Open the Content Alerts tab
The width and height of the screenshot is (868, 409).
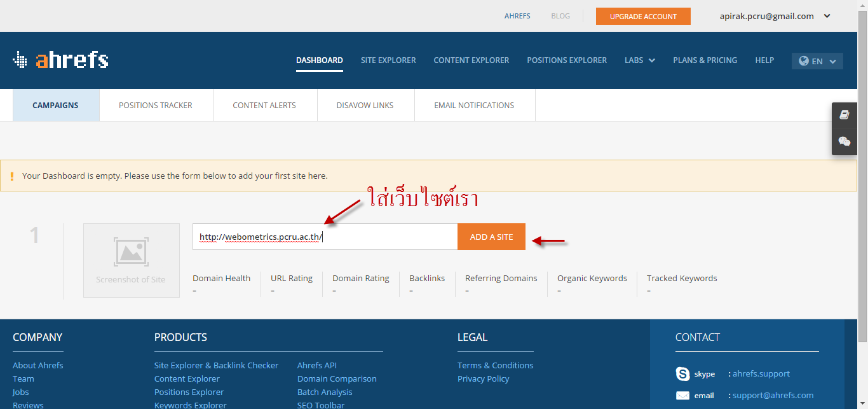coord(264,106)
